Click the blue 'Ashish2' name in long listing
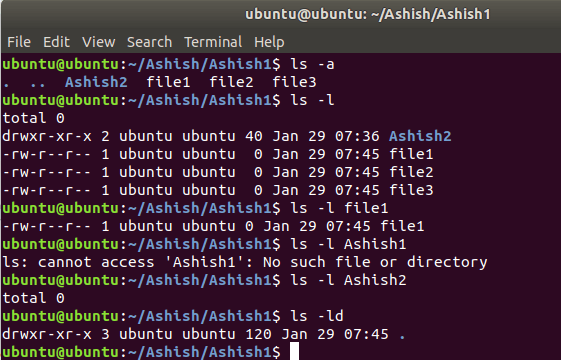This screenshot has height=360, width=561. 420,136
